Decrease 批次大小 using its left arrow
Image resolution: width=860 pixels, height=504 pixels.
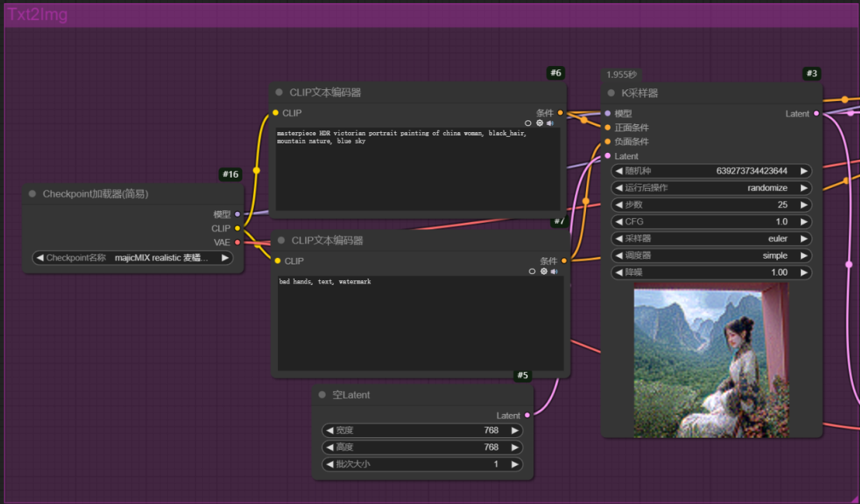coord(330,464)
